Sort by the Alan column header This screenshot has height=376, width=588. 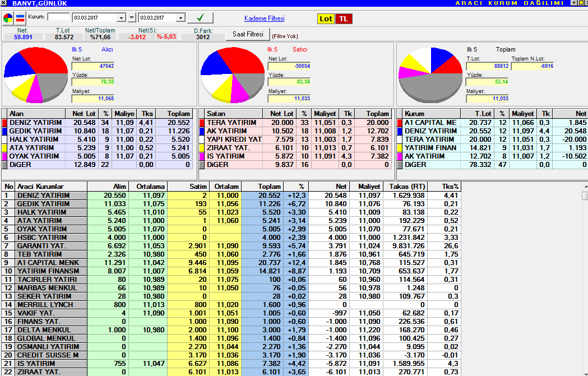(x=36, y=114)
